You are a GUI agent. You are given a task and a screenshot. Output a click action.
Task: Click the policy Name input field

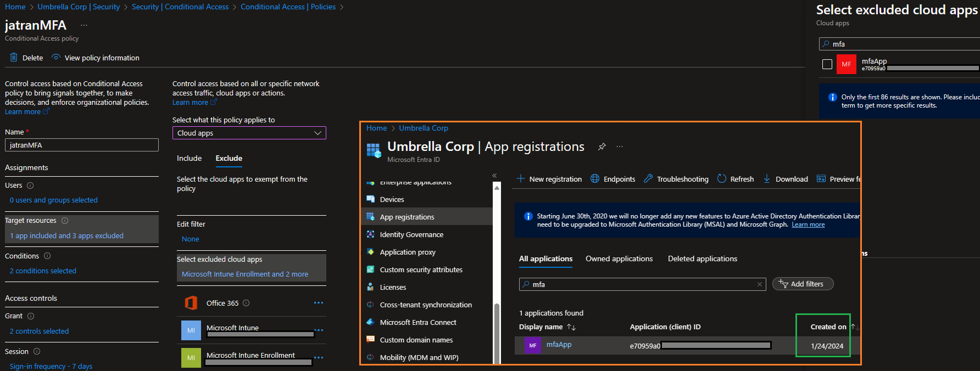click(82, 145)
